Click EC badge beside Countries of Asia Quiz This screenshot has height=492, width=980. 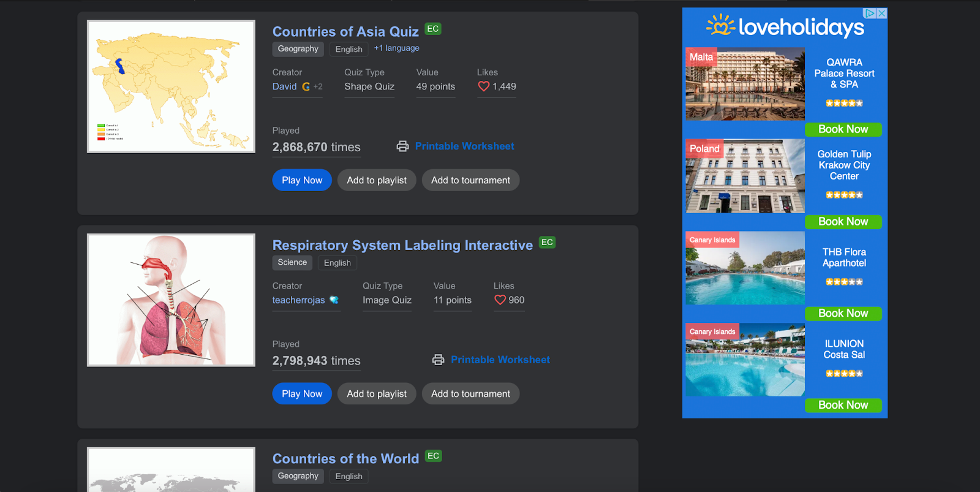point(433,29)
